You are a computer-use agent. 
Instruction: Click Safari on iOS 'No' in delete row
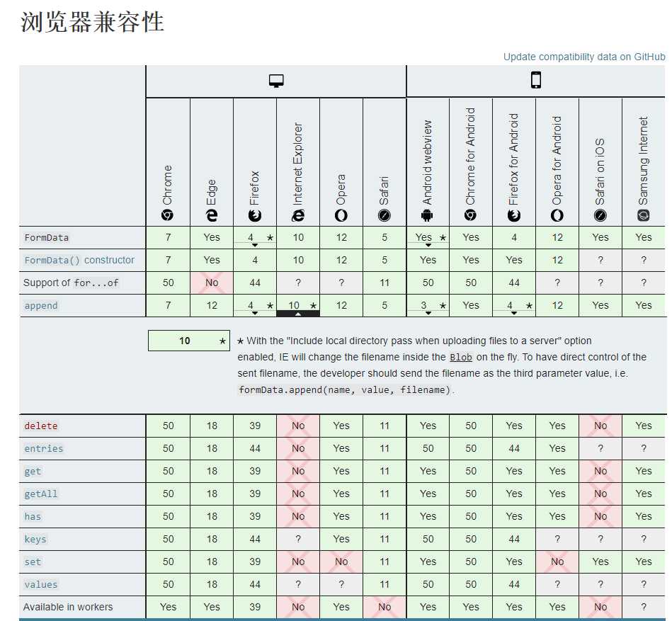point(600,426)
